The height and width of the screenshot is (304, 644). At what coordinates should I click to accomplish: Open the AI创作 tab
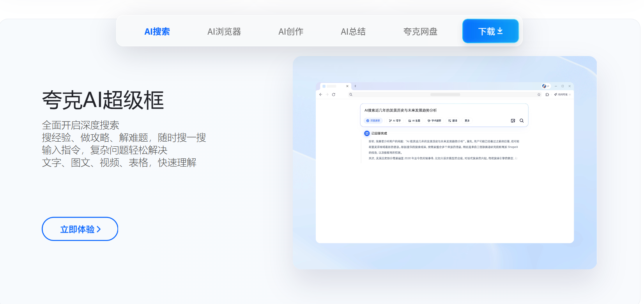tap(291, 32)
